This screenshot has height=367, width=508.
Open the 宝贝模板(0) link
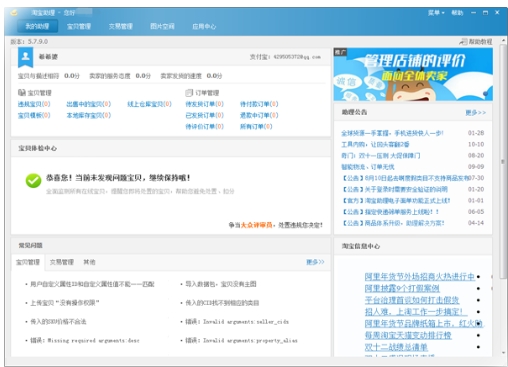pos(34,115)
